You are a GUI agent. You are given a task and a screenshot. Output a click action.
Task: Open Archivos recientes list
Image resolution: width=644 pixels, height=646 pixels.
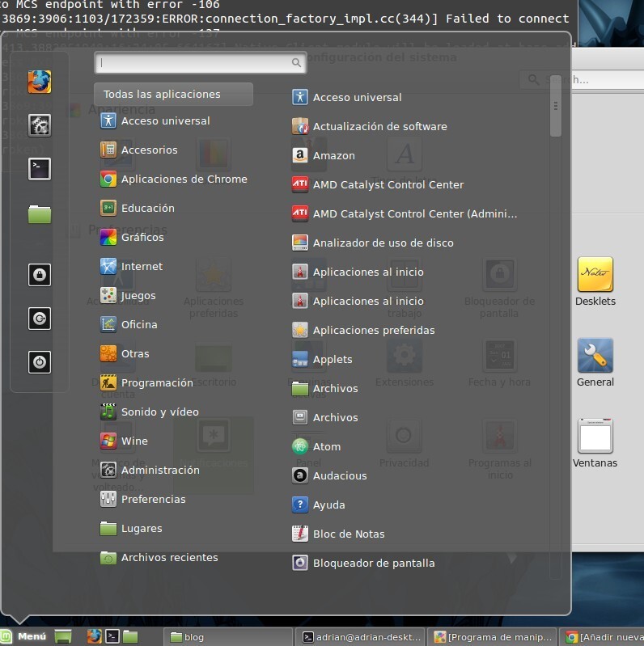168,557
